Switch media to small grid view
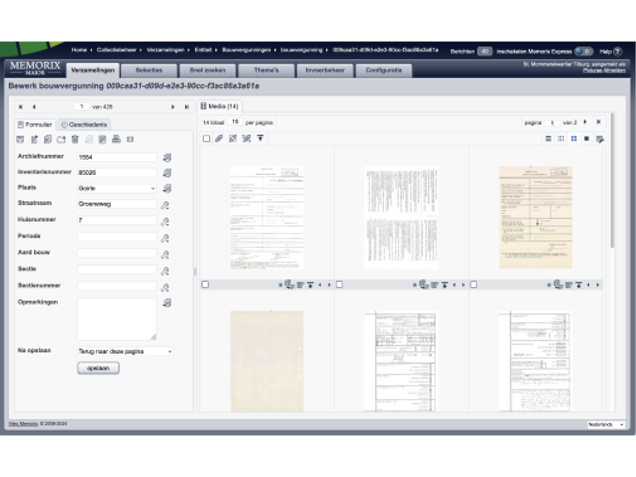Image resolution: width=636 pixels, height=477 pixels. coord(561,139)
